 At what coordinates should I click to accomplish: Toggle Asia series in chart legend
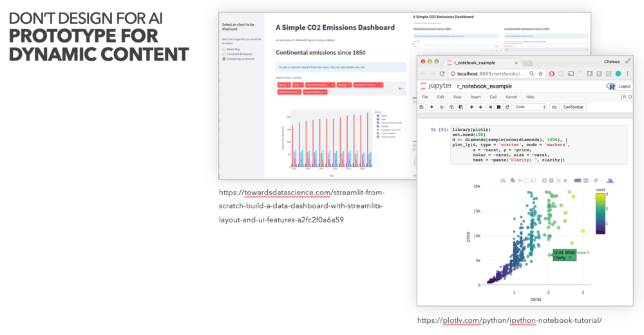click(x=381, y=119)
